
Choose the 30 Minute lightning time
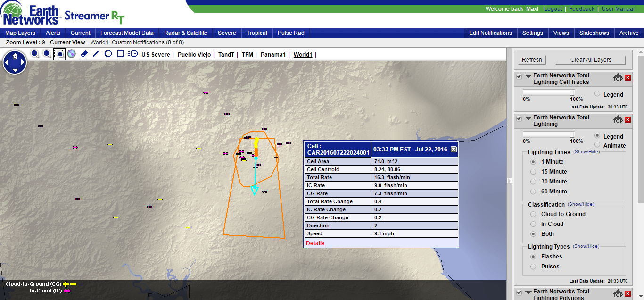click(533, 181)
